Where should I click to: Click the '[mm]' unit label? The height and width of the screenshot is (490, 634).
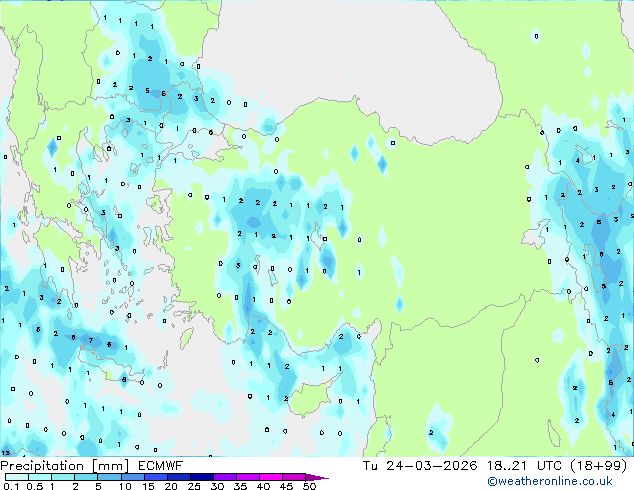pos(110,466)
